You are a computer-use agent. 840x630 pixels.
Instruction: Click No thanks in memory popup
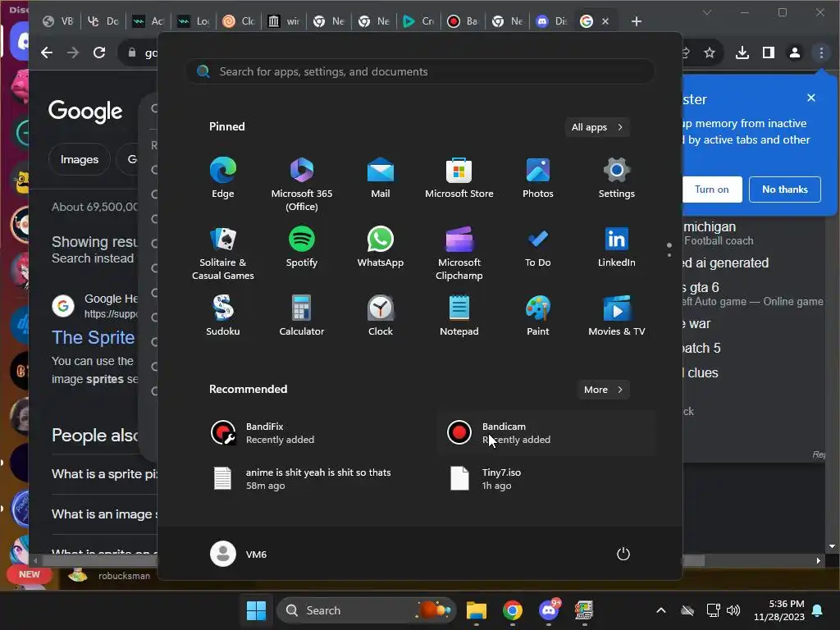click(x=785, y=189)
